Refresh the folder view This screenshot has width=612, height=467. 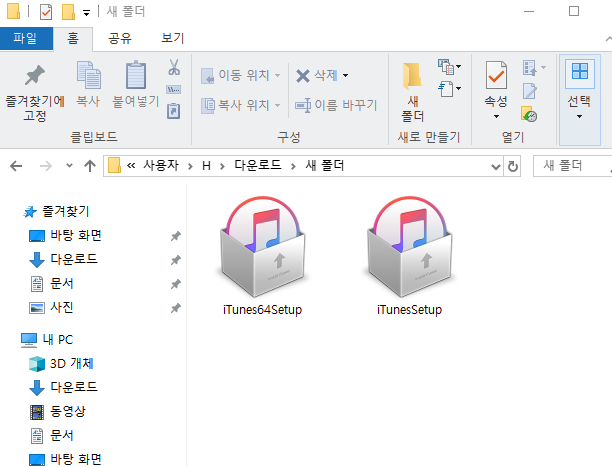(x=512, y=167)
